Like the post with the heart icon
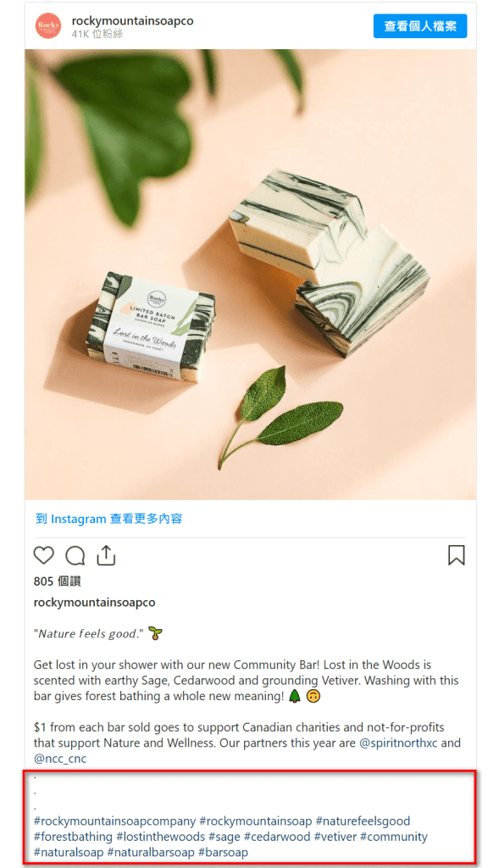Viewport: 488px width, 868px height. (x=44, y=555)
